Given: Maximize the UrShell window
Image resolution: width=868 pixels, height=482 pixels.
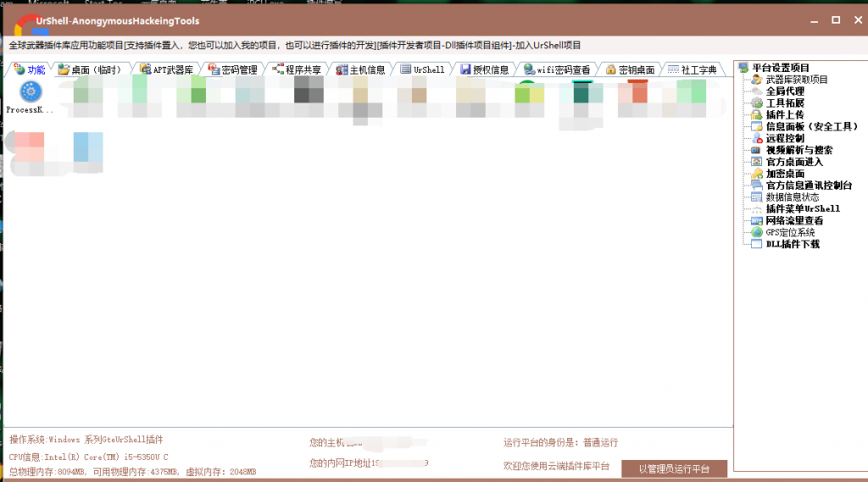Looking at the screenshot, I should tap(836, 20).
